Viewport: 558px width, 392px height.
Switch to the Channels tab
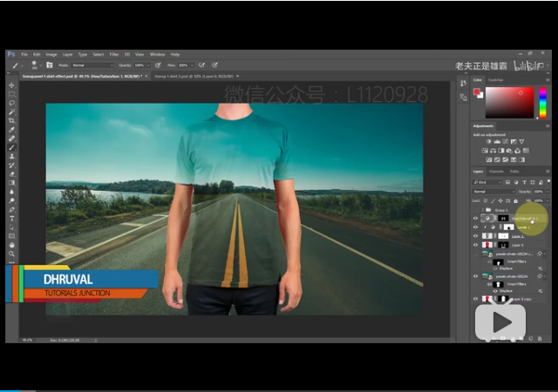tap(496, 172)
